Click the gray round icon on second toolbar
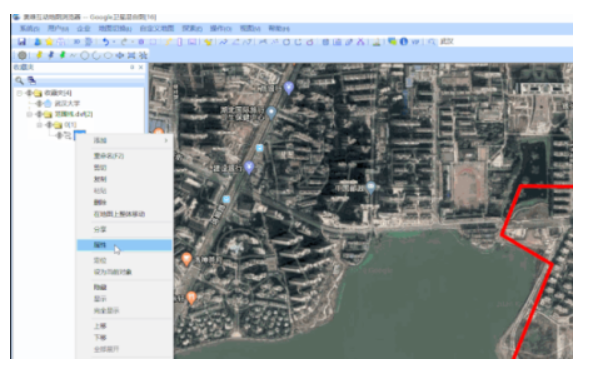596x369 pixels. click(22, 55)
